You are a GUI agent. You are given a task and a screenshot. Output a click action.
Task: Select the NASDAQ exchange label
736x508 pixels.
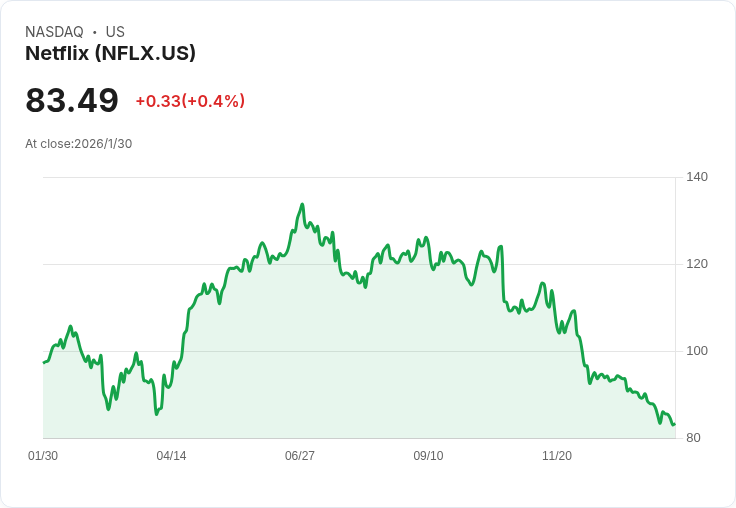point(54,32)
